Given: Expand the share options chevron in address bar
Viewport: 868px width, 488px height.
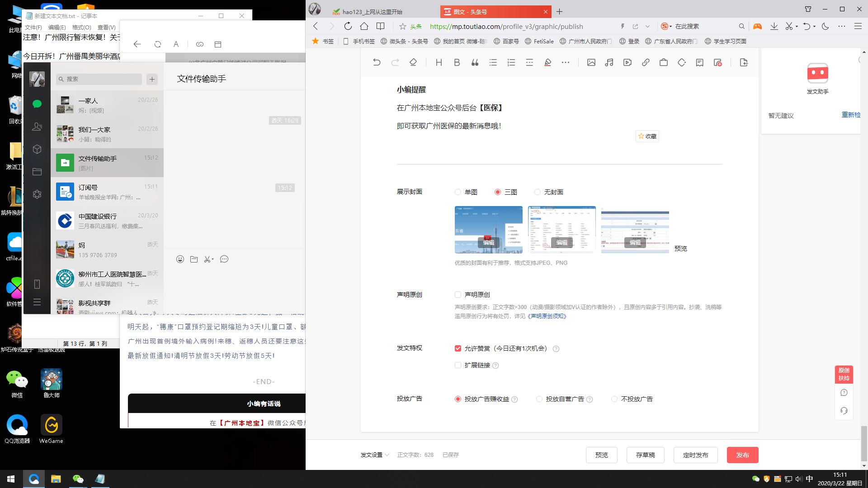Looking at the screenshot, I should coord(648,26).
